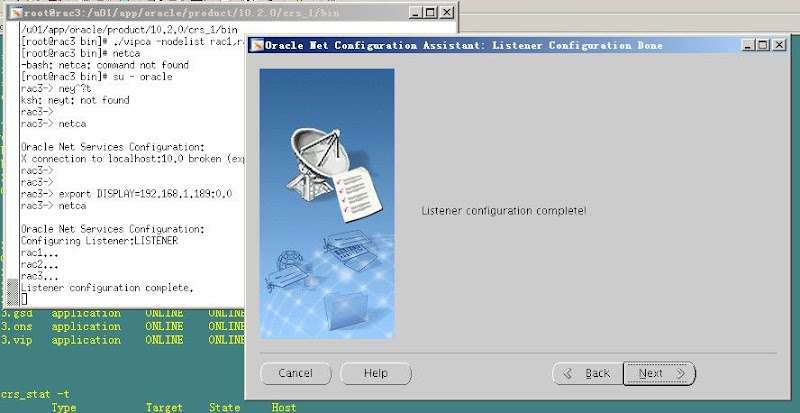
Task: Open the Net Configuration Assistant title bar icon
Action: (258, 45)
